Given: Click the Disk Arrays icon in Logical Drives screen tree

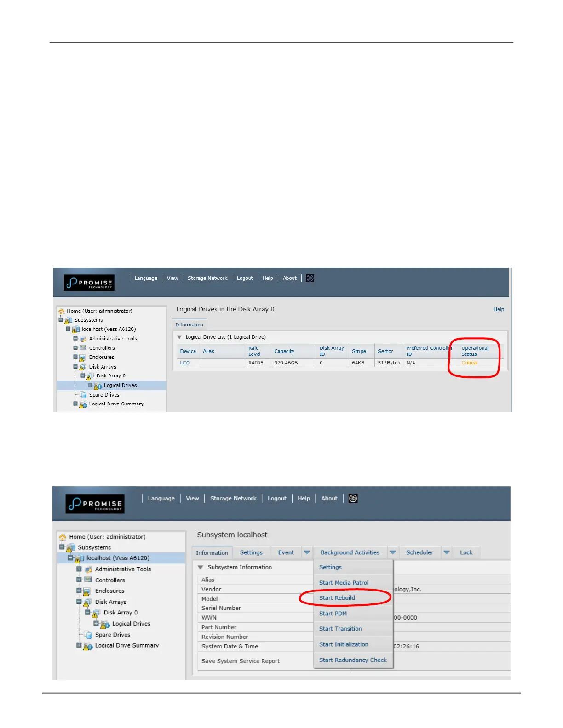Looking at the screenshot, I should click(83, 367).
